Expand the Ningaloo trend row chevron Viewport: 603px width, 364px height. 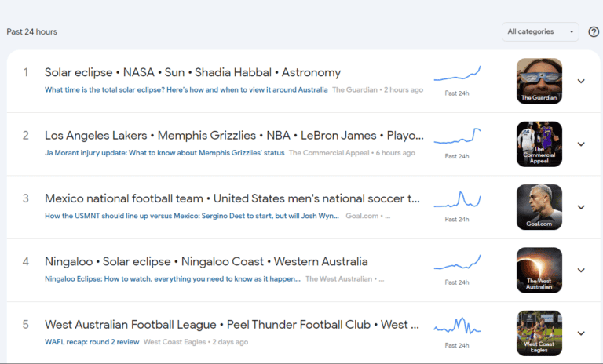coord(581,270)
